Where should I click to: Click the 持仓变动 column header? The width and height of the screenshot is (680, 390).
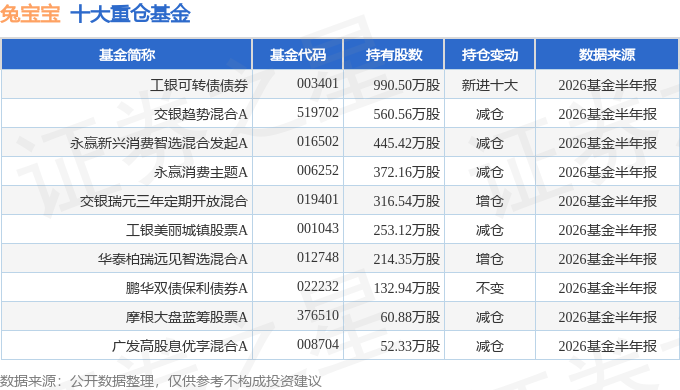coord(490,55)
